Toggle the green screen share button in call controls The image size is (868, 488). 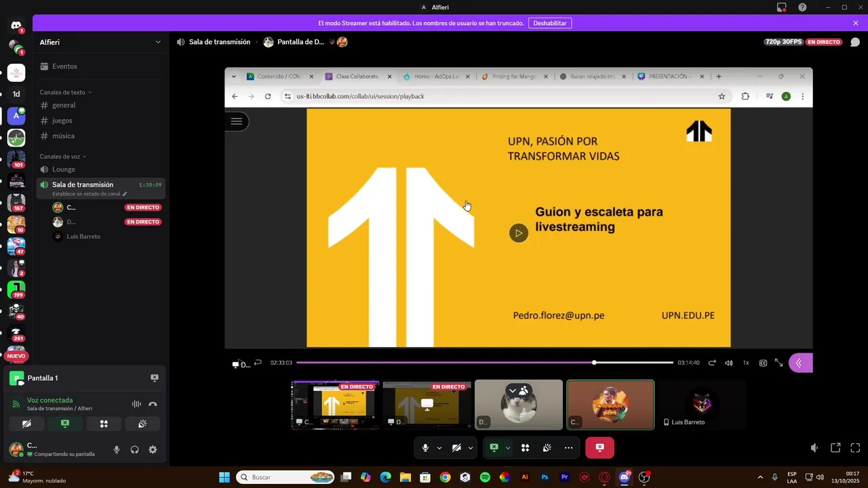pyautogui.click(x=494, y=448)
